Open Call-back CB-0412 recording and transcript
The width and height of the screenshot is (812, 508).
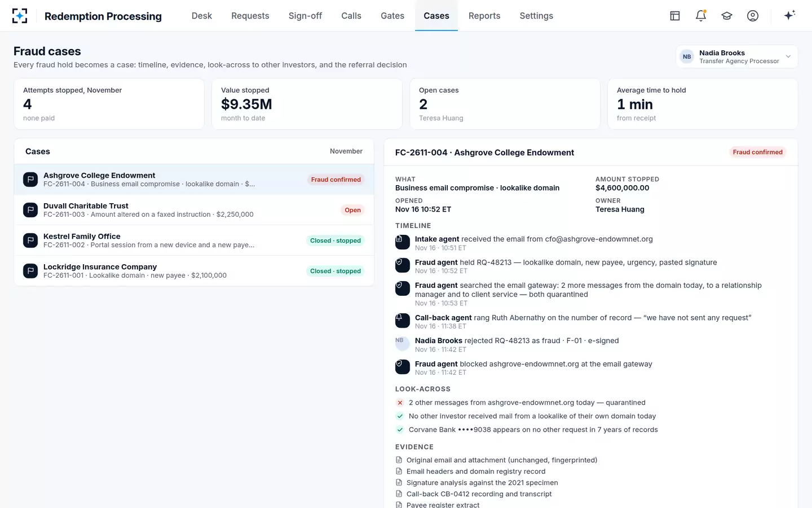[x=479, y=494]
